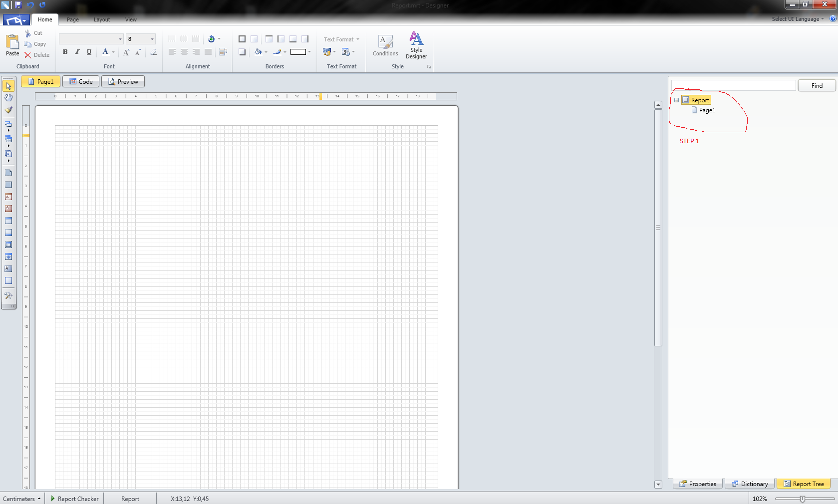Click the redo arrow in title bar
Screen dimensions: 838x504
[42, 5]
